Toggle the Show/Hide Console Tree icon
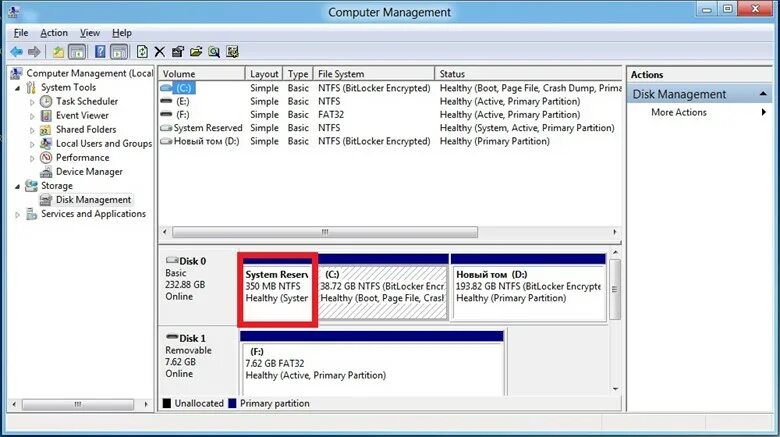Image resolution: width=780 pixels, height=437 pixels. point(77,52)
